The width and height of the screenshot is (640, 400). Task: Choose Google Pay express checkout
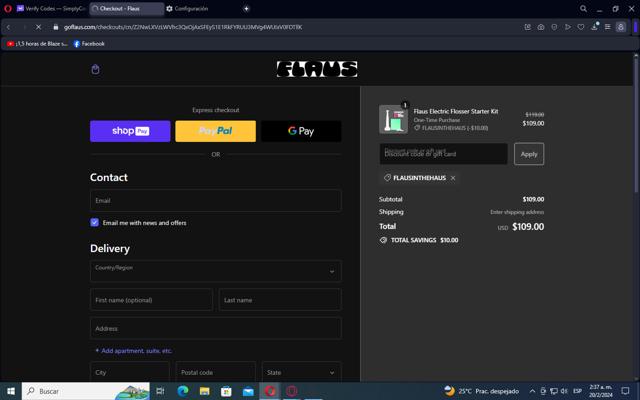[x=301, y=131]
